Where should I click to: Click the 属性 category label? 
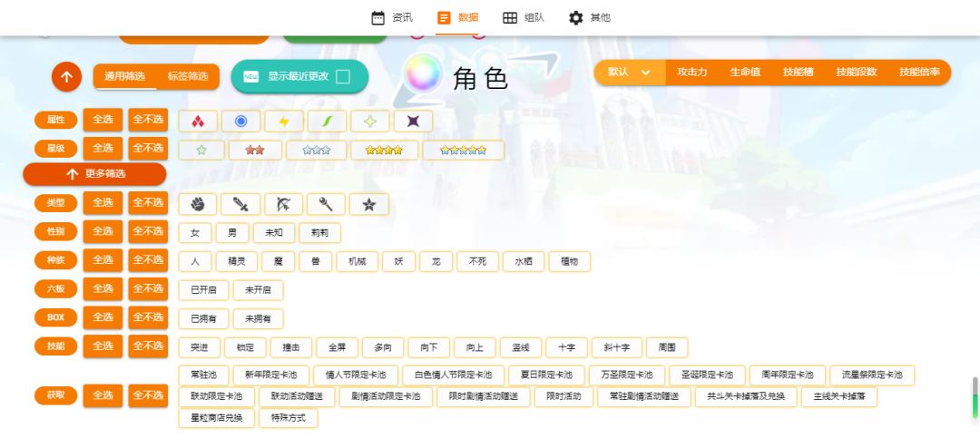pyautogui.click(x=55, y=120)
